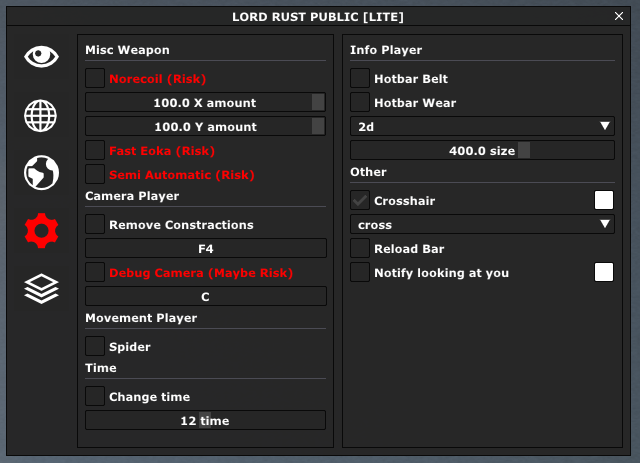Enable the Reload Bar option
Viewport: 640px width, 463px height.
(x=360, y=248)
